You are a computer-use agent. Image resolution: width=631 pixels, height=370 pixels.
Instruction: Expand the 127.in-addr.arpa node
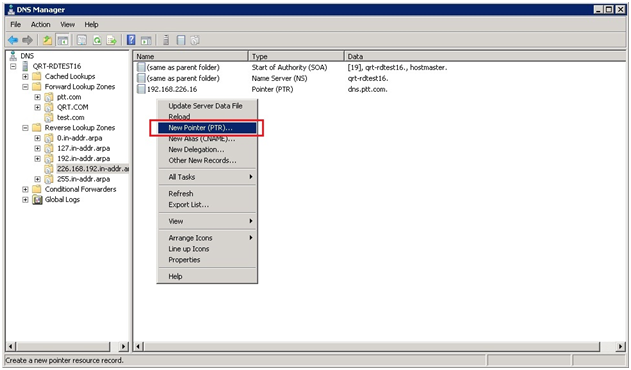pos(37,148)
